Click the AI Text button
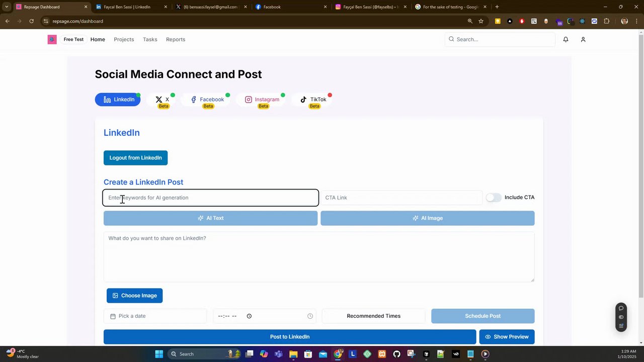644x362 pixels. tap(210, 218)
